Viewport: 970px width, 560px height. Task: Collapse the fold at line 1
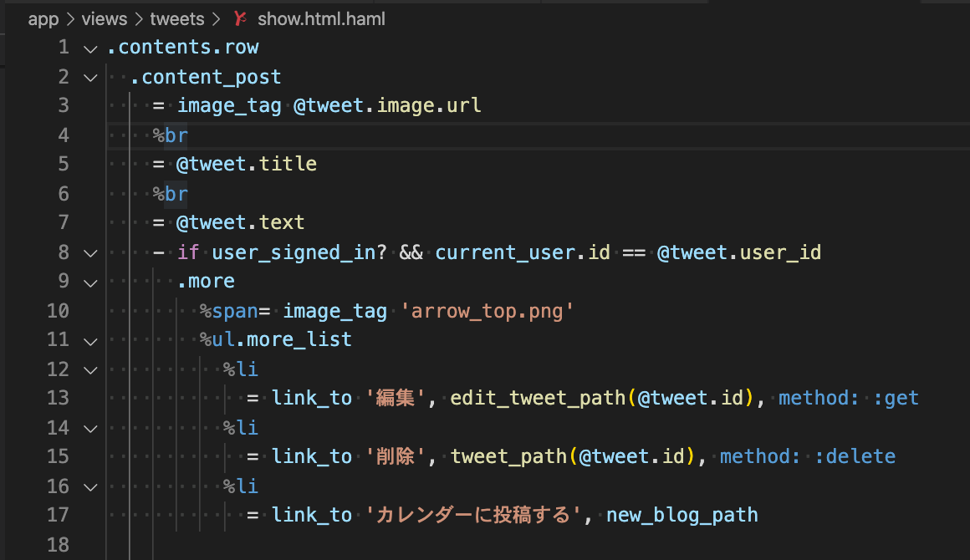(90, 48)
